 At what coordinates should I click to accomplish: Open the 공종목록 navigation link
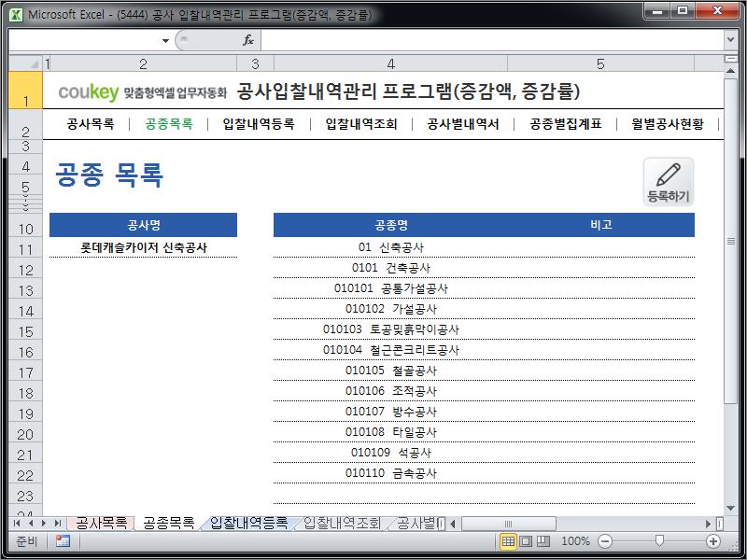pyautogui.click(x=169, y=124)
